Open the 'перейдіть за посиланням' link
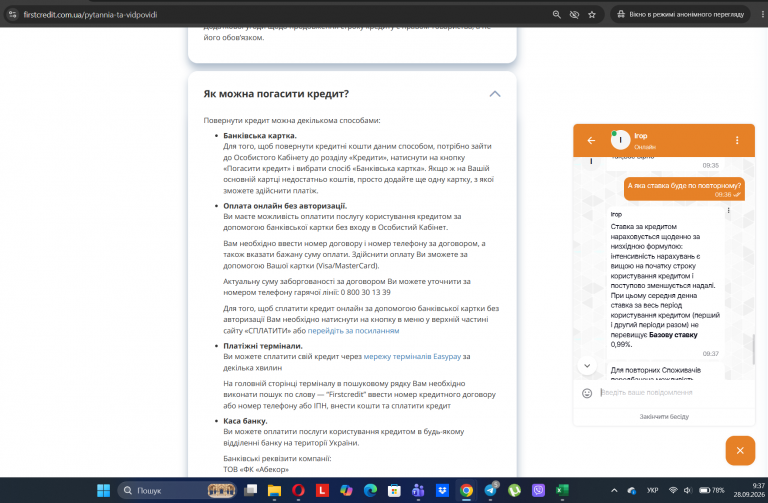This screenshot has width=768, height=503. click(x=353, y=331)
